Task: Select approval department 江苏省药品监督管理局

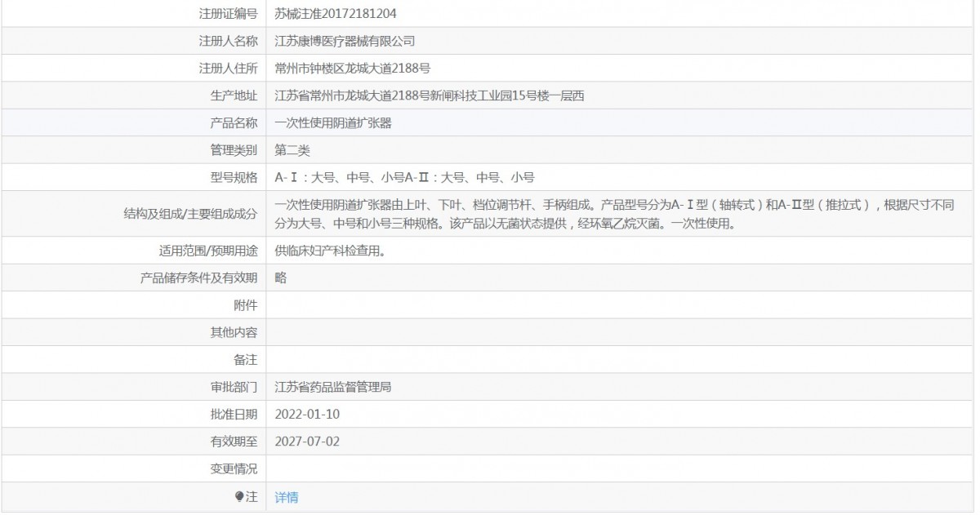Action: (334, 387)
